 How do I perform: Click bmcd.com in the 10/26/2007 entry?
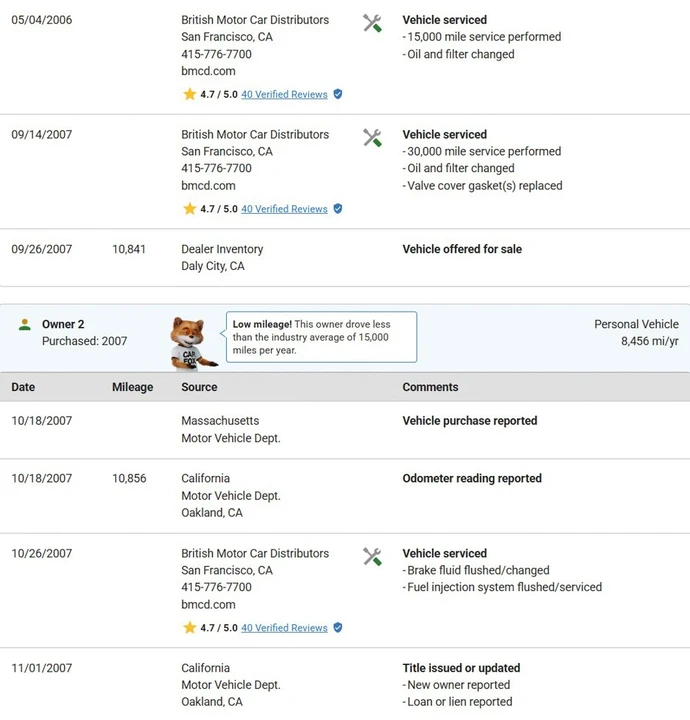(x=208, y=604)
